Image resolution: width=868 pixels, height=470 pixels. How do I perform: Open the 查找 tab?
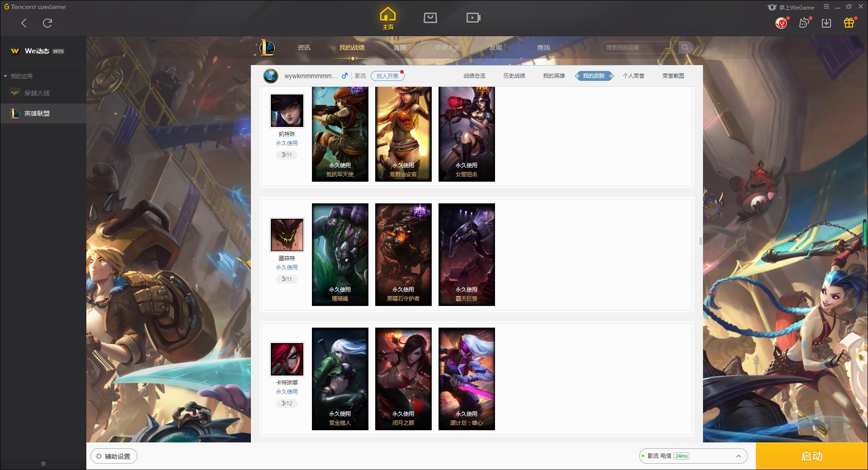point(543,47)
